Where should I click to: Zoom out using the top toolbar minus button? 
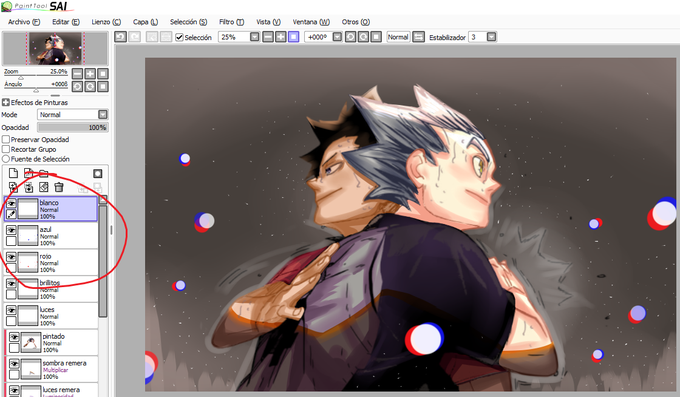pyautogui.click(x=268, y=37)
